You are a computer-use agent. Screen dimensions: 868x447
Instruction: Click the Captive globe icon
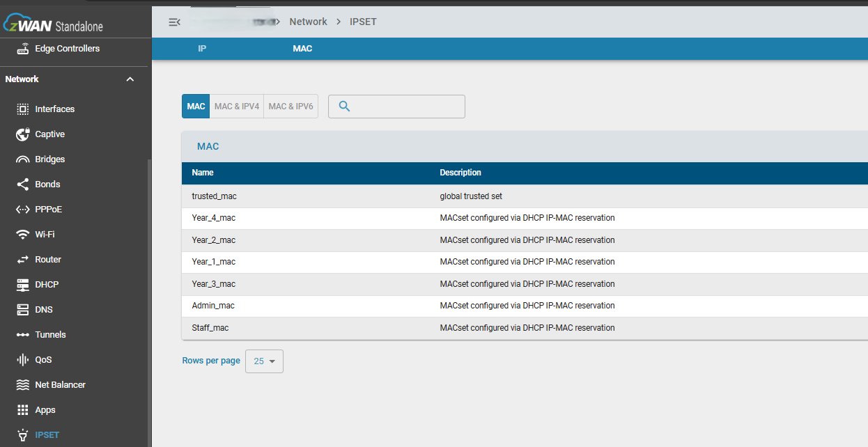23,134
